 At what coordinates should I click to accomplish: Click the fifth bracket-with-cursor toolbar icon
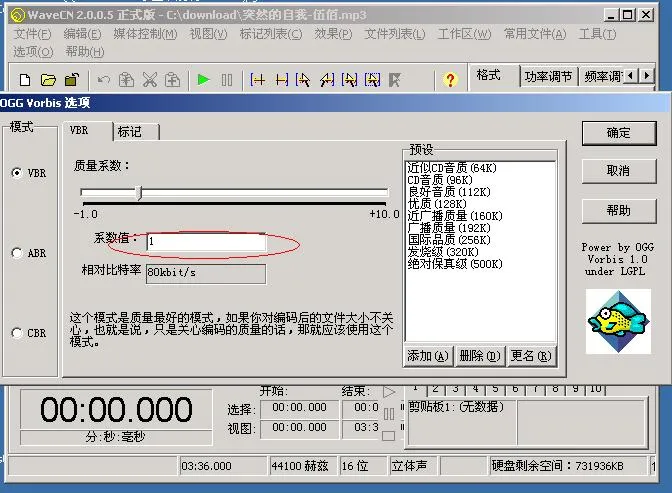[349, 80]
